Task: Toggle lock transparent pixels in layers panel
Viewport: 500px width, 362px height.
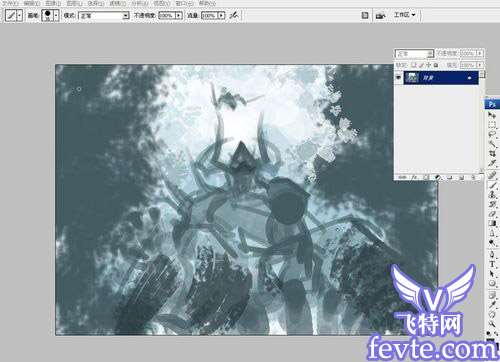Action: click(414, 65)
